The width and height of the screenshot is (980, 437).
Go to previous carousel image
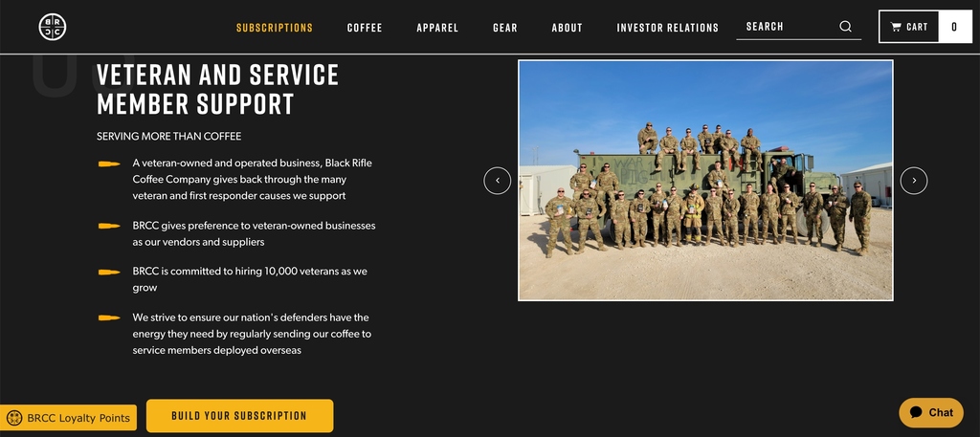tap(498, 181)
